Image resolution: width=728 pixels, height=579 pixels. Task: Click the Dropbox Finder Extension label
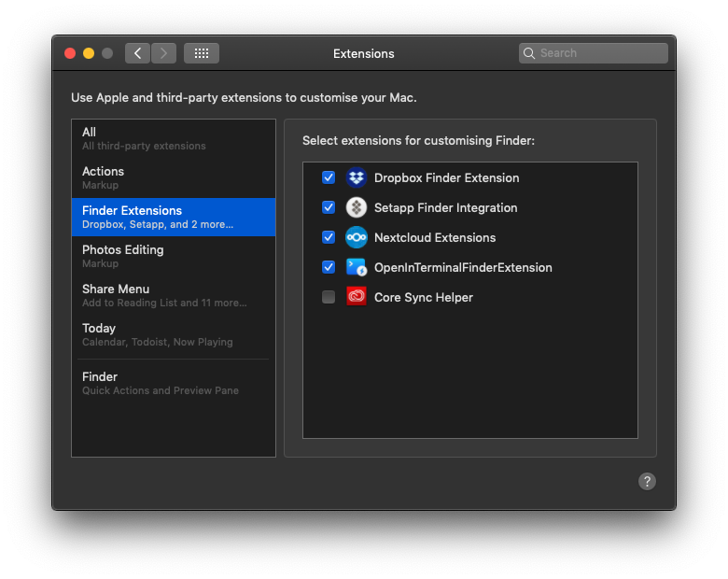tap(447, 178)
